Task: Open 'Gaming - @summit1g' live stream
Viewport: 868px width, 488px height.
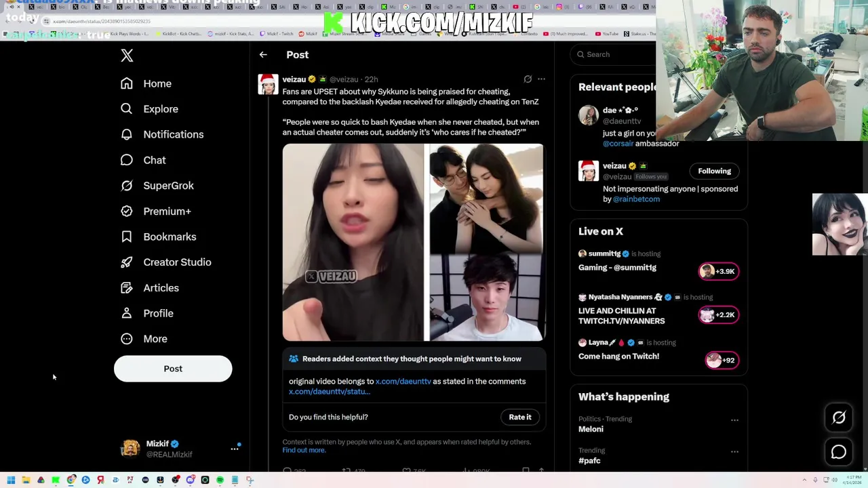Action: 617,268
